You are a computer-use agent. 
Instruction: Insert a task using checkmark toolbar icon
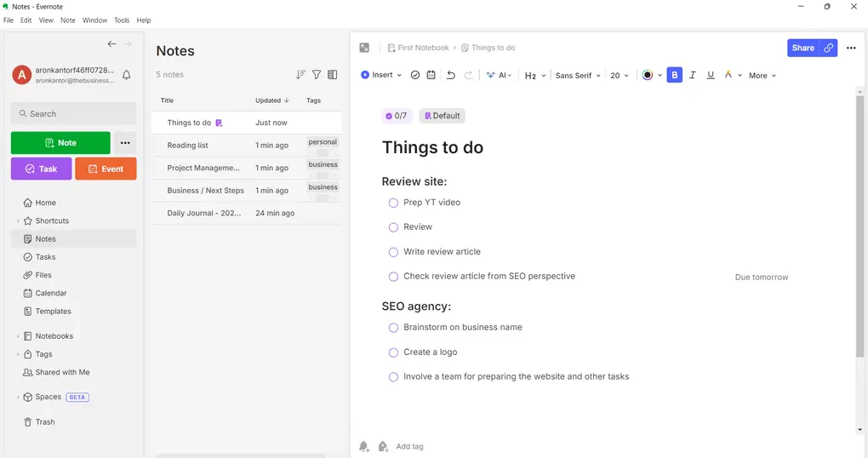tap(415, 75)
